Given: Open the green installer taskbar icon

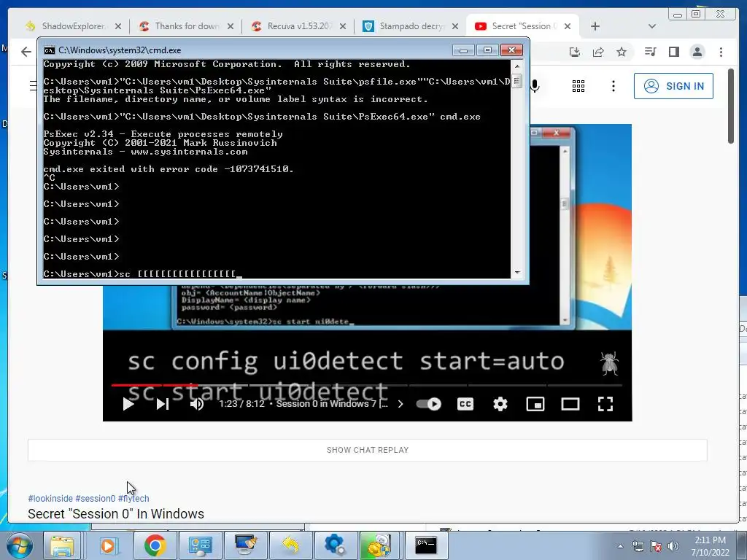Looking at the screenshot, I should [x=379, y=545].
